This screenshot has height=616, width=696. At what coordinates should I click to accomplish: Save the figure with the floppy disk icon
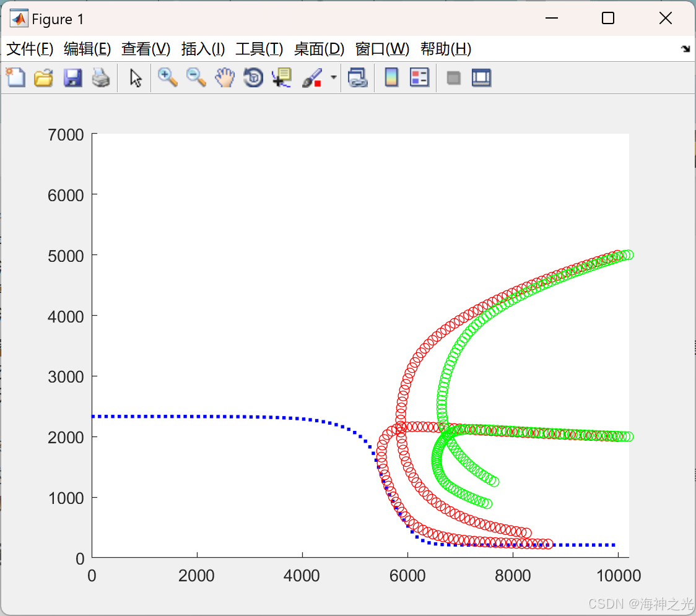(x=73, y=77)
